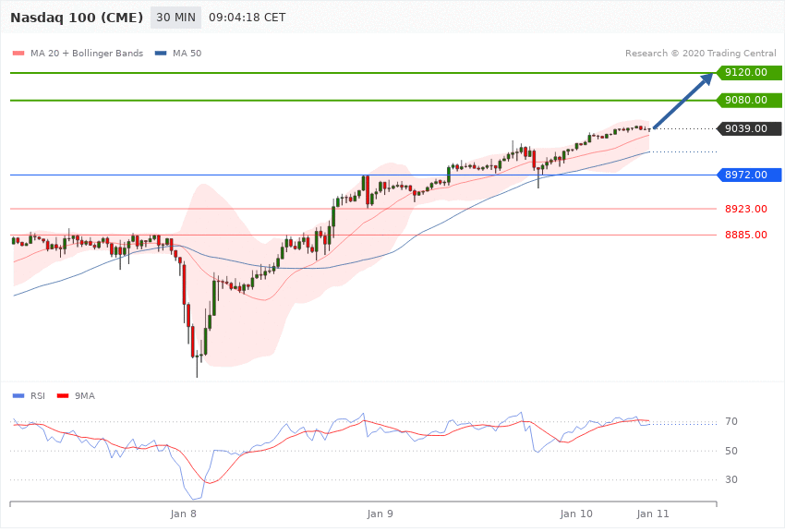Screen dimensions: 785x532
Task: Click the MA 50 legend label
Action: pos(187,53)
